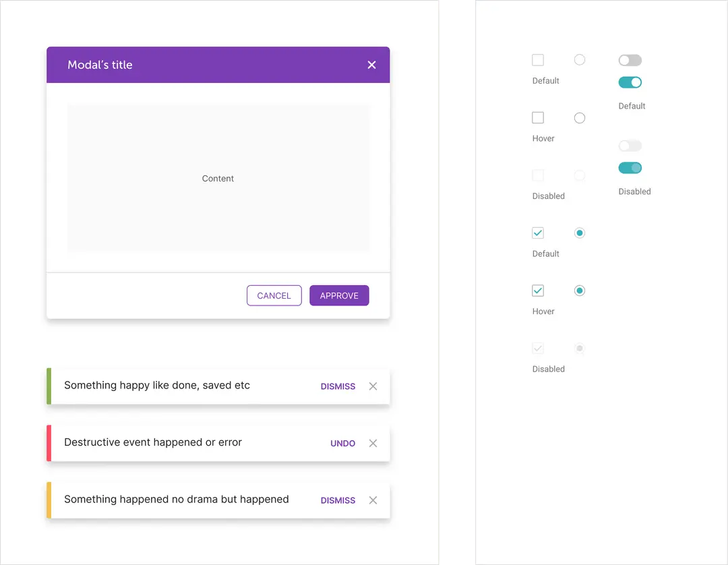
Task: Uncheck the checked Default checkbox
Action: 538,233
